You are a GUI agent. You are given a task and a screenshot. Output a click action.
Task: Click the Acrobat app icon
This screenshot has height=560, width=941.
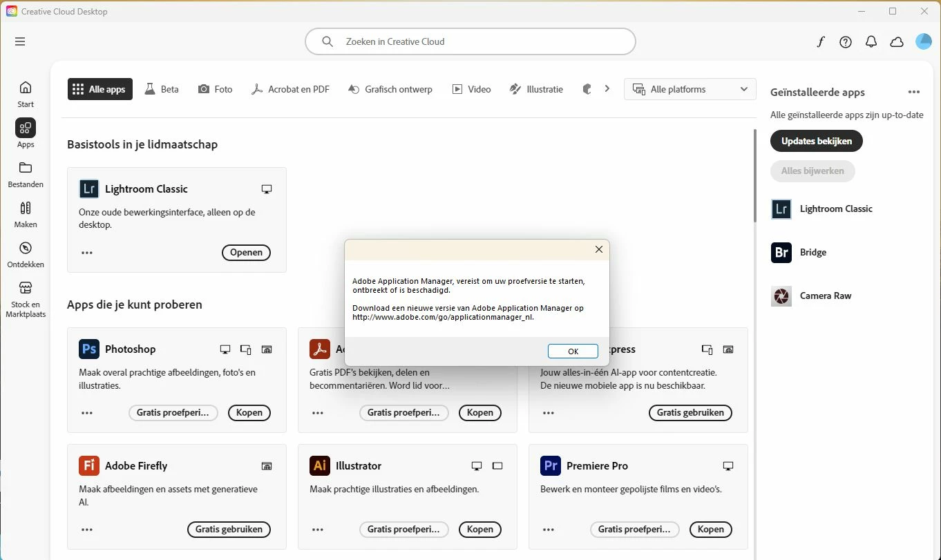320,349
